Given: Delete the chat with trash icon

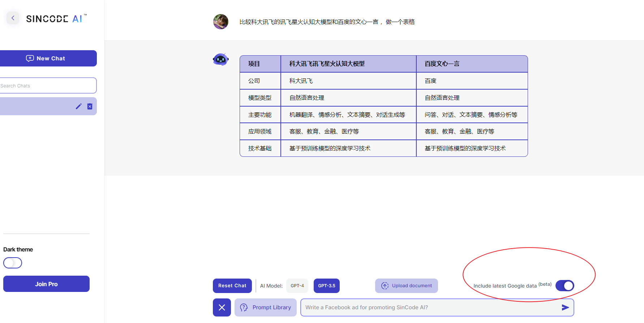Looking at the screenshot, I should click(90, 106).
